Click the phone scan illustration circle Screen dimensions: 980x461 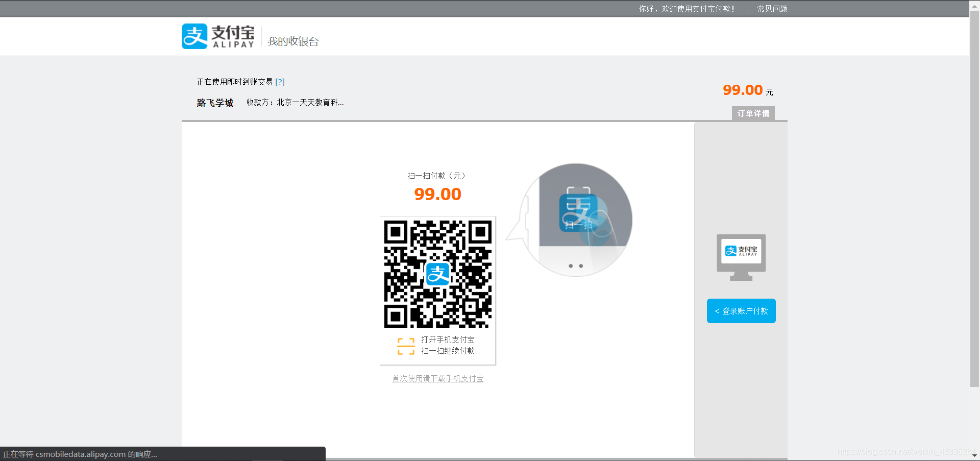(576, 220)
